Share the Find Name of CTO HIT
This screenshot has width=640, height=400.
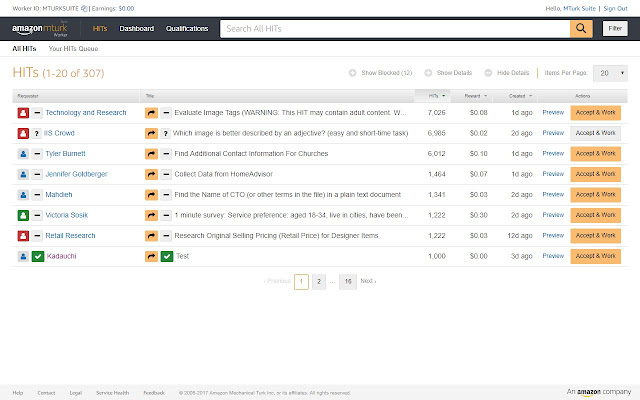tap(151, 195)
